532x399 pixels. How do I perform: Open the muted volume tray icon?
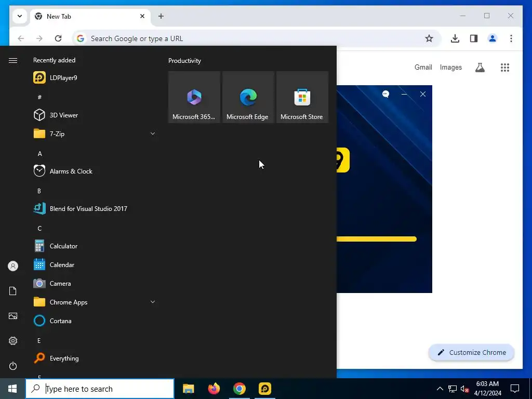[x=464, y=389]
